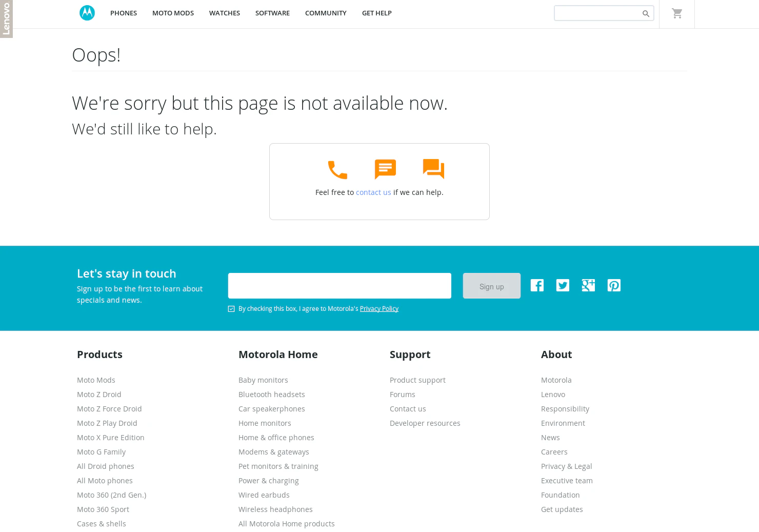Open the Baby monitors link
This screenshot has width=759, height=532.
pyautogui.click(x=263, y=380)
